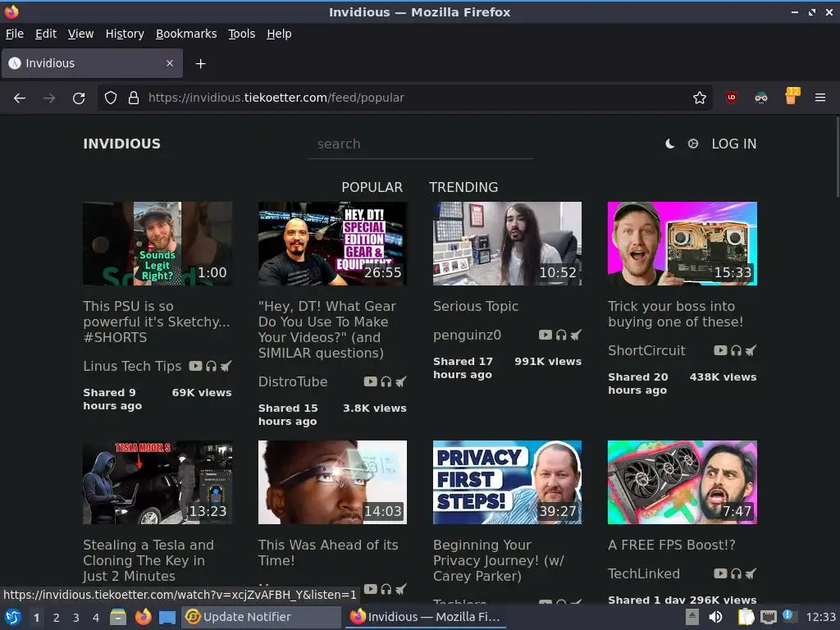Screen dimensions: 840x630
Task: Open the Privacy First Steps thumbnail
Action: [x=507, y=482]
